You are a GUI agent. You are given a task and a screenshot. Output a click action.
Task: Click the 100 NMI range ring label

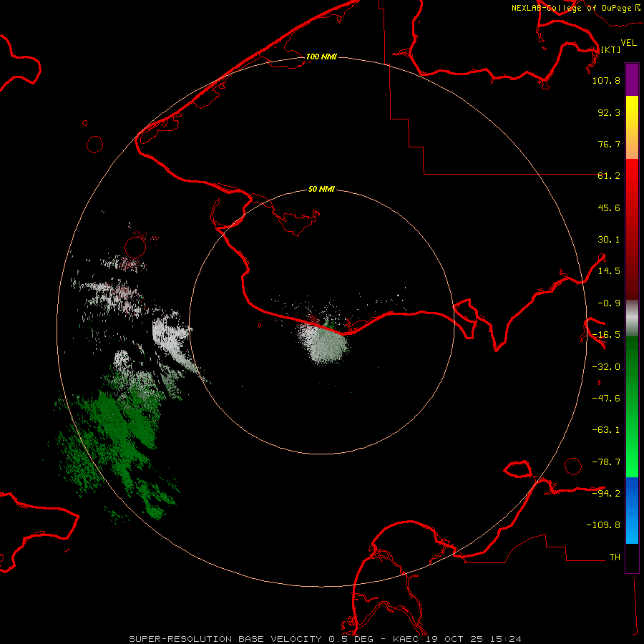coord(321,57)
